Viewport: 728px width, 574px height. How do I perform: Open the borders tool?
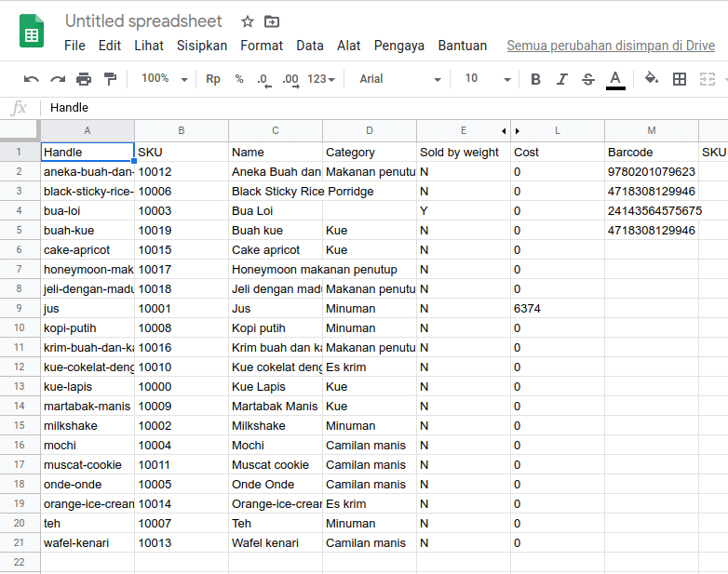(x=680, y=79)
